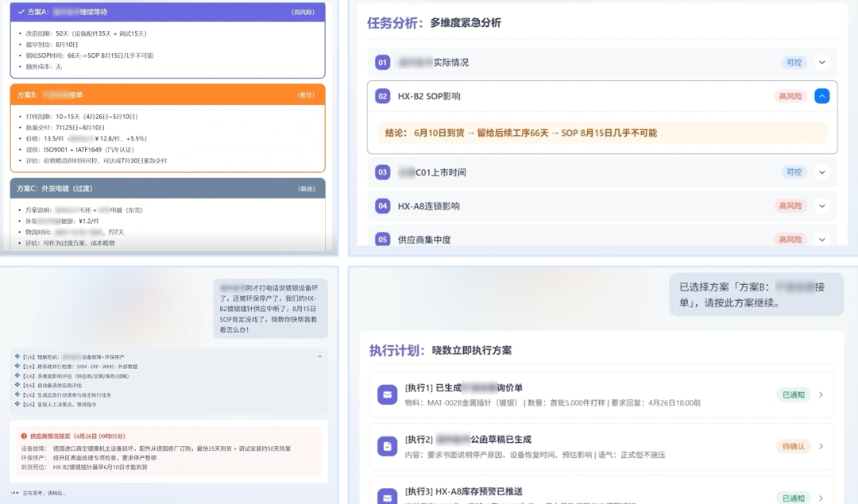Select the 方案C 外发电镀 header
The image size is (858, 504).
pos(168,189)
